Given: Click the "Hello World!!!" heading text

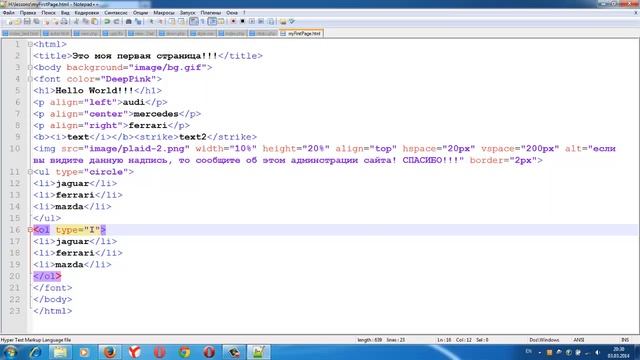Looking at the screenshot, I should [94, 91].
